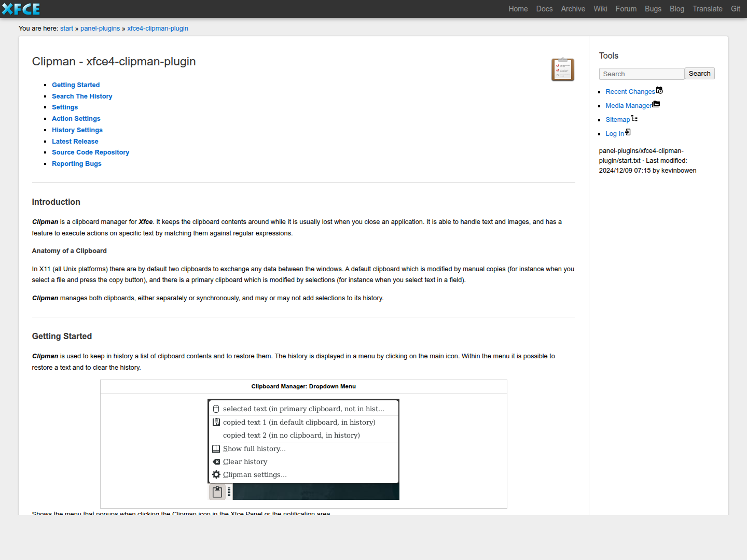
Task: Open the Wiki navigation item
Action: (x=601, y=9)
